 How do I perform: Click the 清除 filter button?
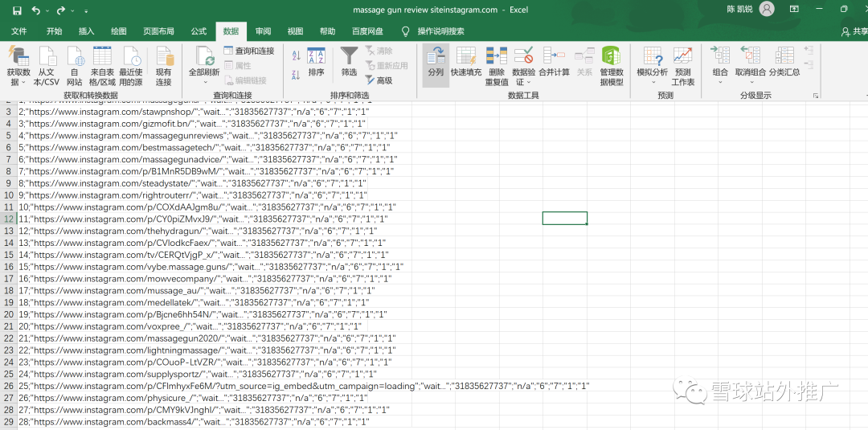pos(379,51)
